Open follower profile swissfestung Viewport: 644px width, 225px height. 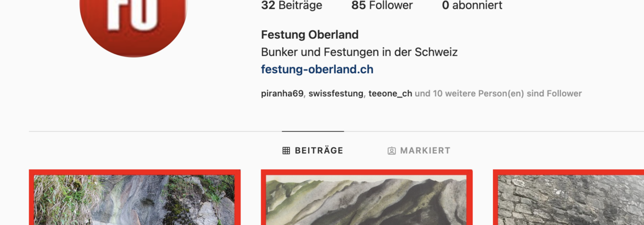[x=336, y=94]
